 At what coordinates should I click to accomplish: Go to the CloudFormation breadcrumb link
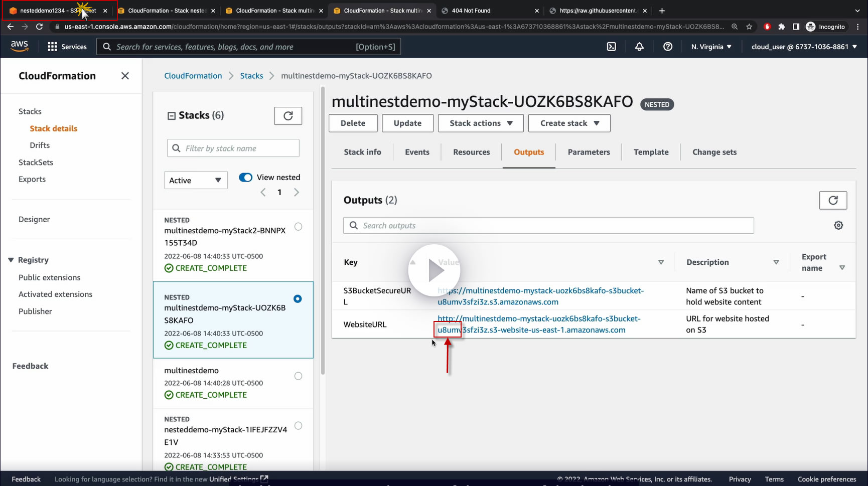193,76
